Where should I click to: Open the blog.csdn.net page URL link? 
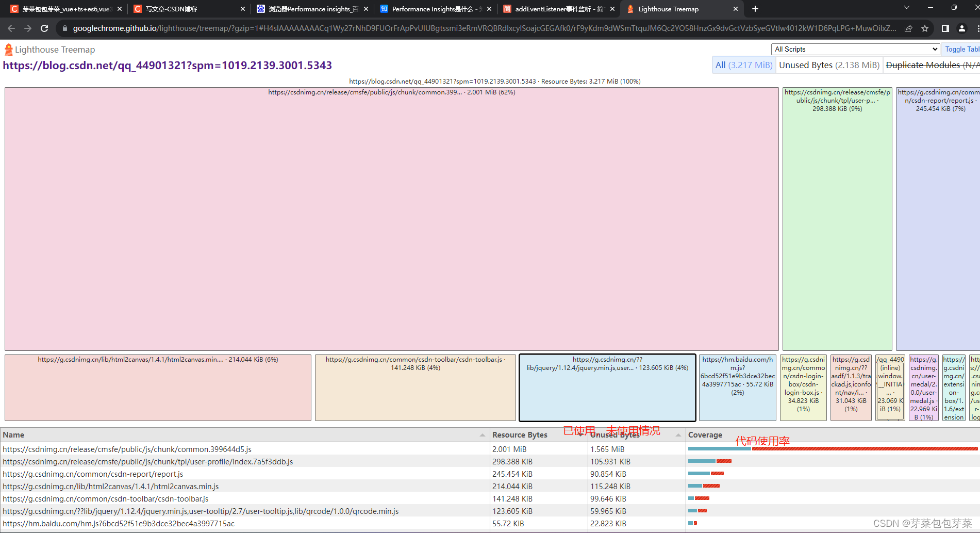tap(168, 66)
